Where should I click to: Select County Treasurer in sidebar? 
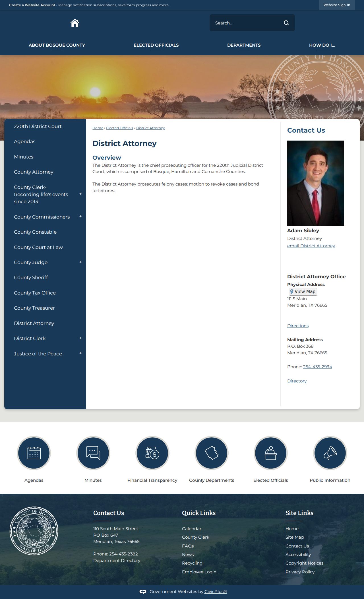pyautogui.click(x=34, y=308)
